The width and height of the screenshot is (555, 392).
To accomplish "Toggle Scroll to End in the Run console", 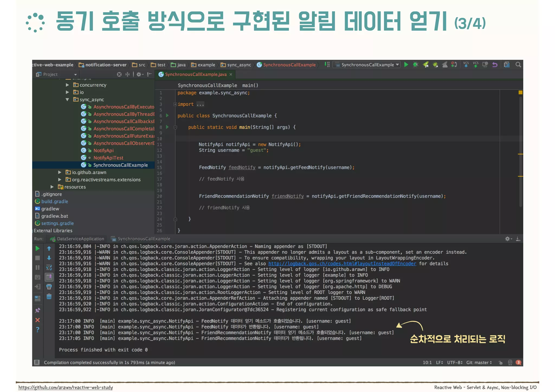I will click(x=49, y=277).
